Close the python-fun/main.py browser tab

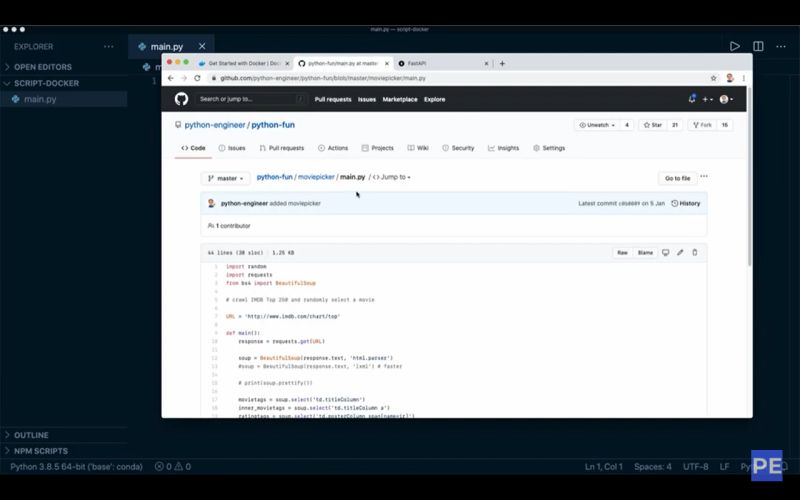point(387,63)
